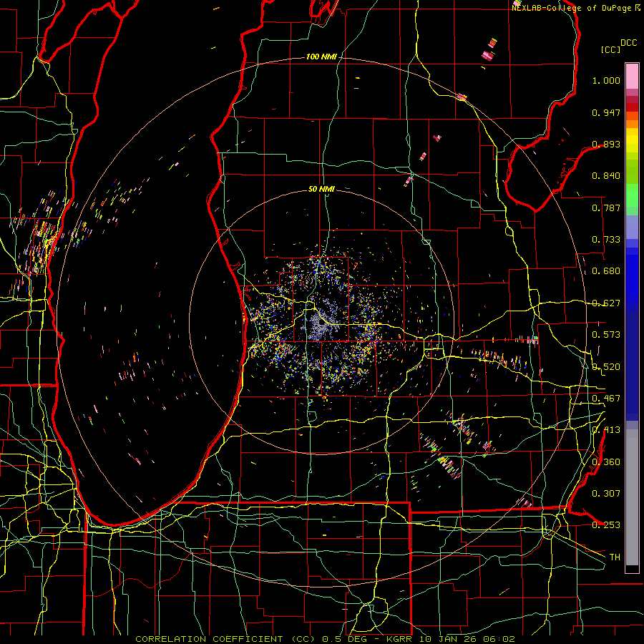644x644 pixels.
Task: Pick the orange color bar segment
Action: pyautogui.click(x=632, y=124)
